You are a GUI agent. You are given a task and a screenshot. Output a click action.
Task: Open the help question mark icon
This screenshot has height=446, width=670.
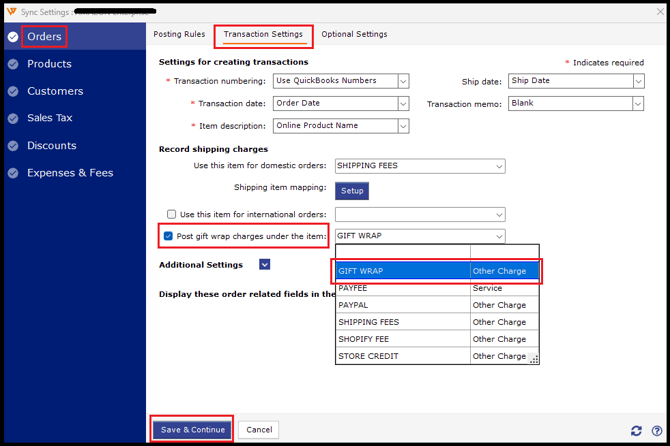pos(656,431)
